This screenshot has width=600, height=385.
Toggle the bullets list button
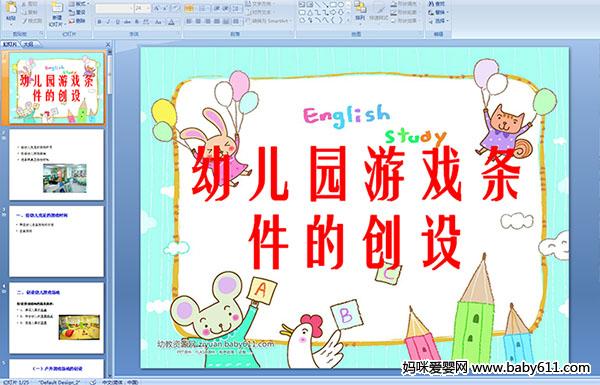(189, 8)
